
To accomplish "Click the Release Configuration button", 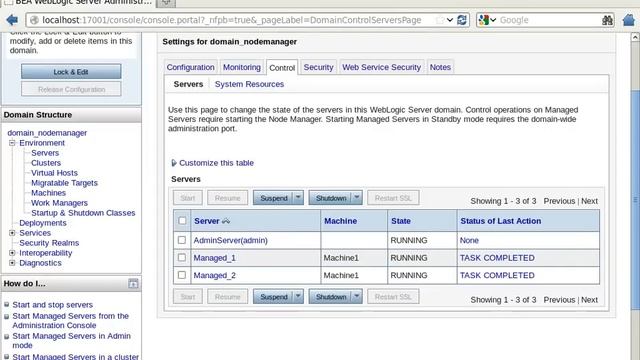I will (71, 89).
